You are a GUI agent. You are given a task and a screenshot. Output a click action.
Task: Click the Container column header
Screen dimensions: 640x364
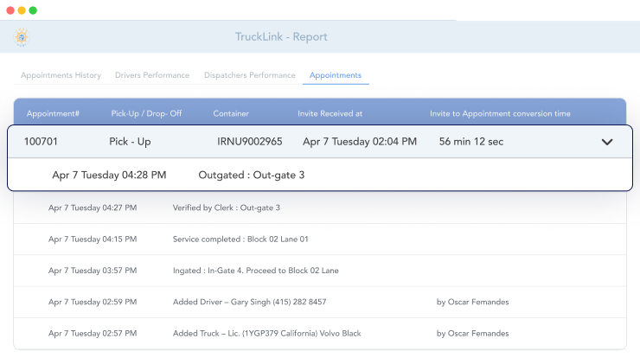231,113
